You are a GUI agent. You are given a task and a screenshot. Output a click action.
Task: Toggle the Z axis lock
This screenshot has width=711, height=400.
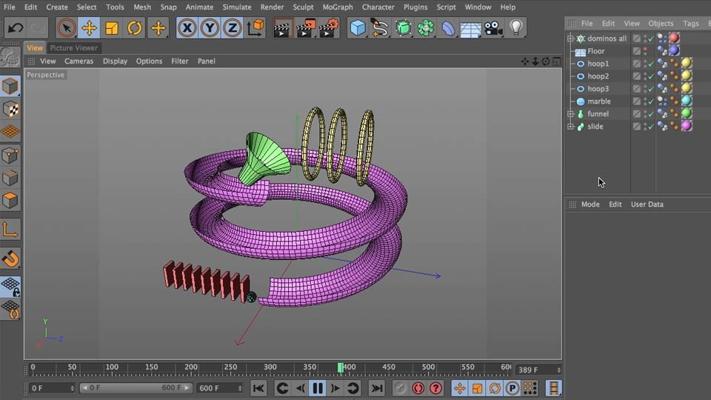(232, 28)
